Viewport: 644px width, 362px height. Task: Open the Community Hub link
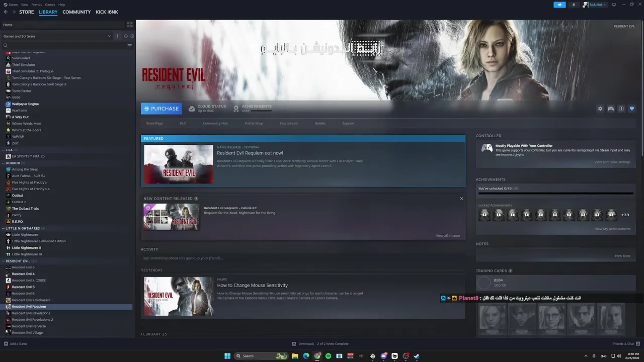pyautogui.click(x=215, y=123)
